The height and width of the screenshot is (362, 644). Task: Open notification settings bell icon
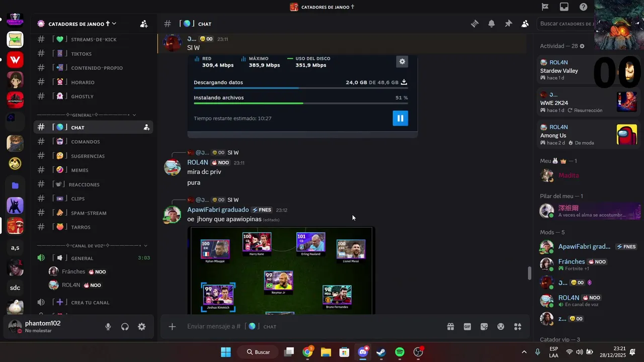pos(492,24)
